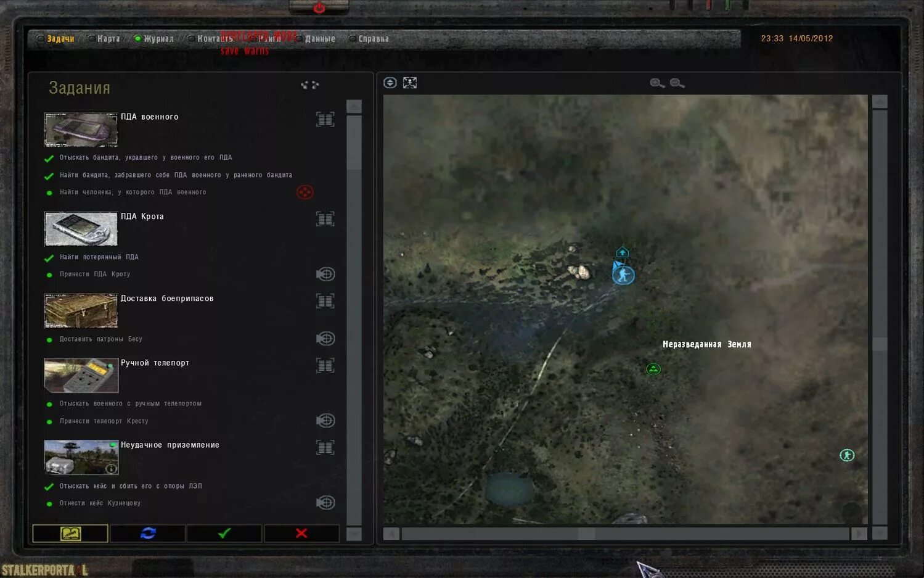
Task: Click the map horizontal scroll-left arrow
Action: [391, 534]
